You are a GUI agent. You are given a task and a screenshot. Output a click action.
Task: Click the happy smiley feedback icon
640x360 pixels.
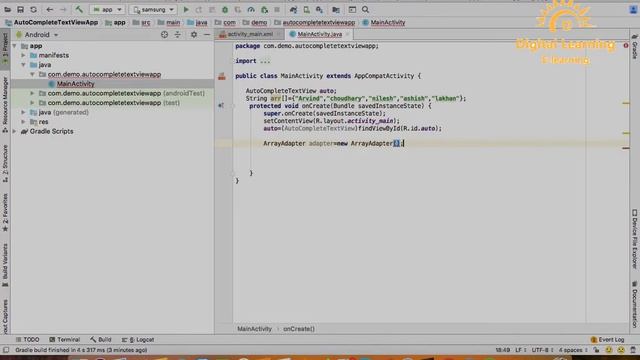(609, 350)
